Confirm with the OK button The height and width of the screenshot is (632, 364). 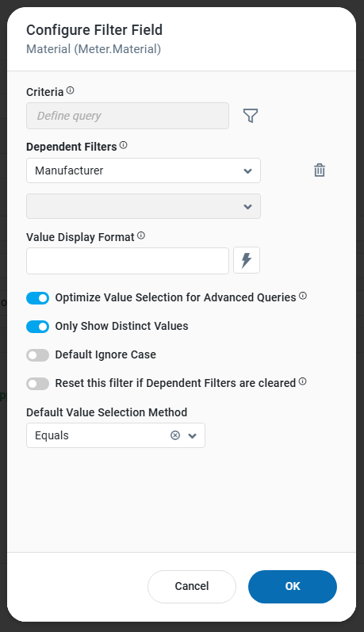point(293,587)
